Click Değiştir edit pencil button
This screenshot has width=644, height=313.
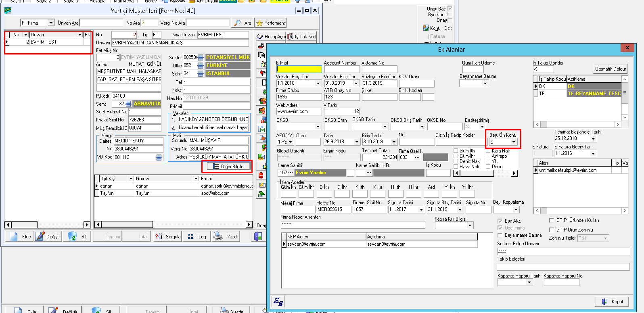tap(48, 236)
